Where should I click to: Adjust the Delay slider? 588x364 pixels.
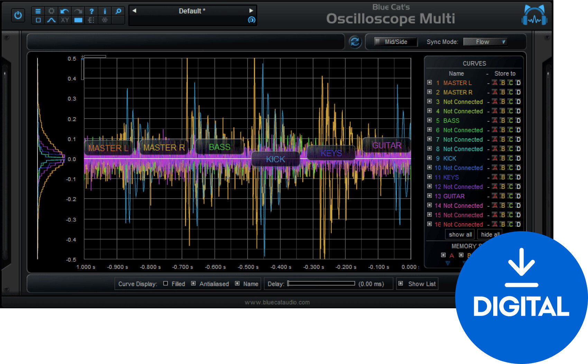coord(322,284)
